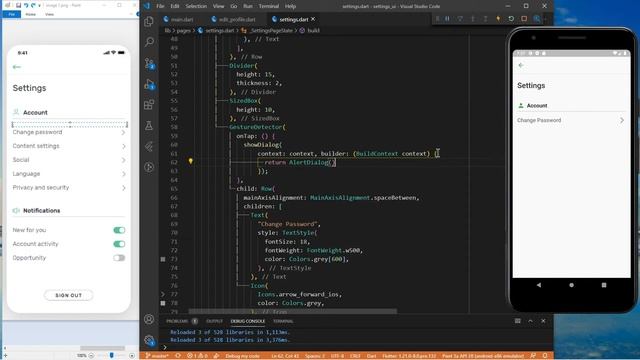Open the Manage gear menu
Viewport: 640px width, 360px height.
[x=149, y=340]
